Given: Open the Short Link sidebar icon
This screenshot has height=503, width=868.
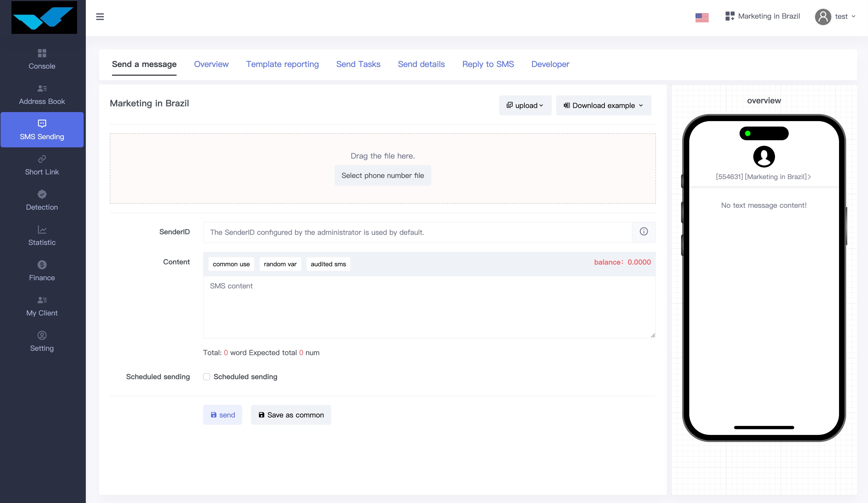Looking at the screenshot, I should [x=42, y=159].
